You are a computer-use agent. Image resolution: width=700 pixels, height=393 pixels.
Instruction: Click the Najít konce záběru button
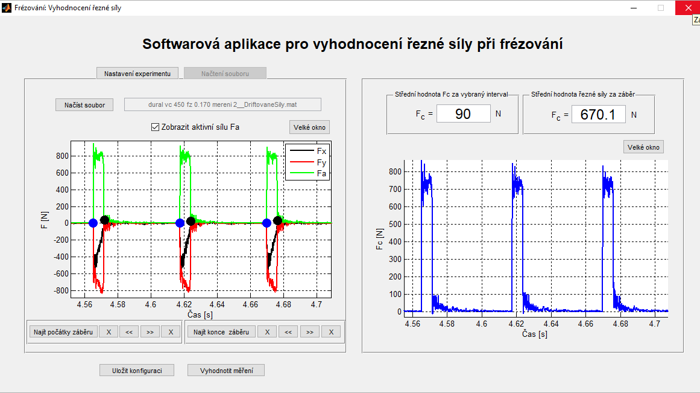(221, 332)
